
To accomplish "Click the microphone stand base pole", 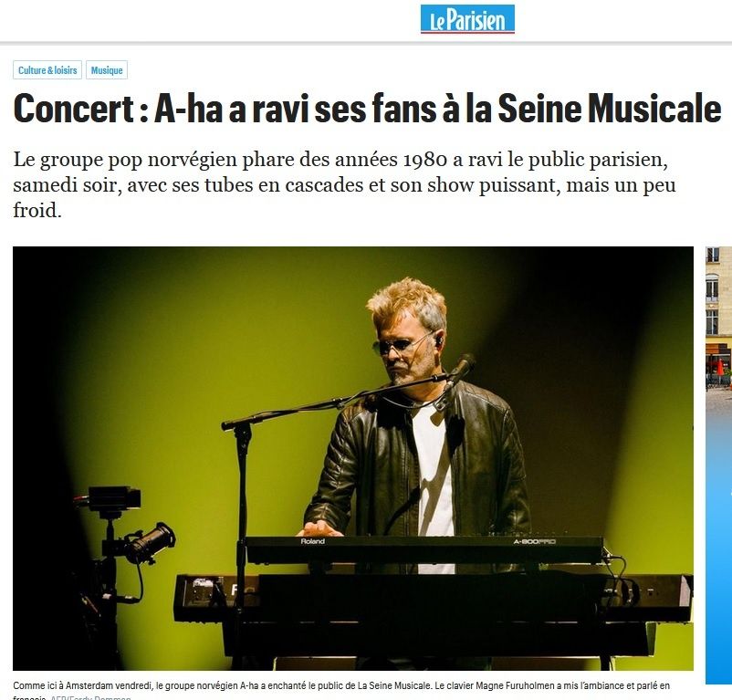I will point(241,537).
